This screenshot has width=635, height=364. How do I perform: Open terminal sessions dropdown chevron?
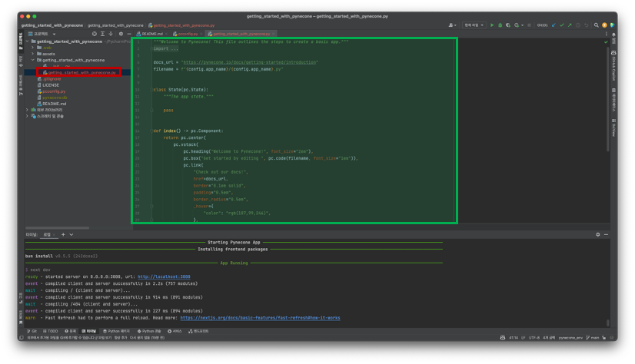[x=71, y=234]
